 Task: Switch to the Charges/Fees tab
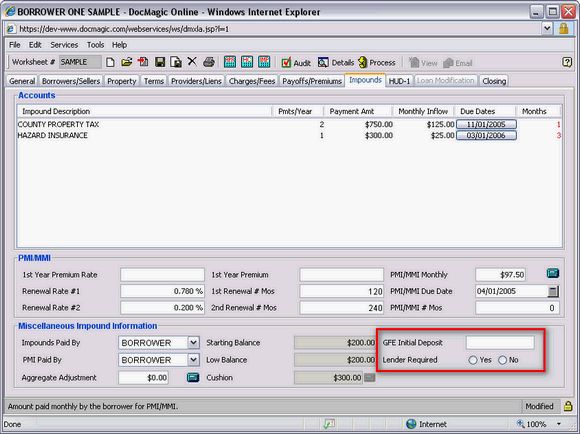252,81
